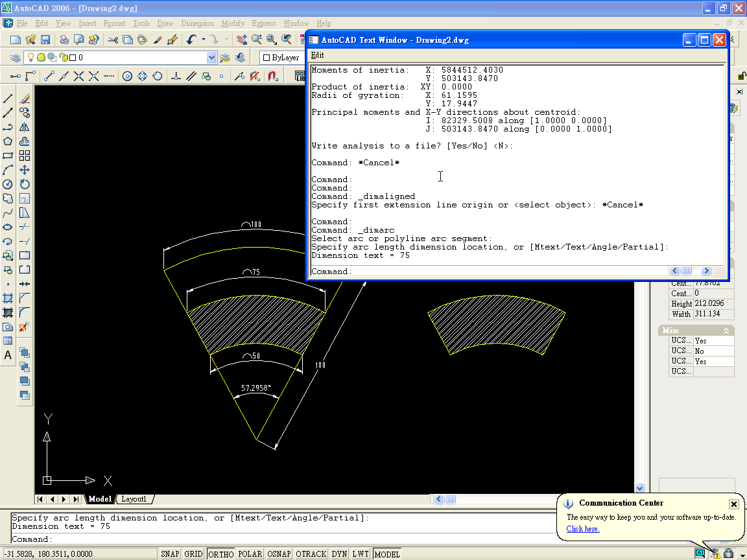Click Make Object's Layer Current button
This screenshot has width=747, height=560.
pos(225,58)
